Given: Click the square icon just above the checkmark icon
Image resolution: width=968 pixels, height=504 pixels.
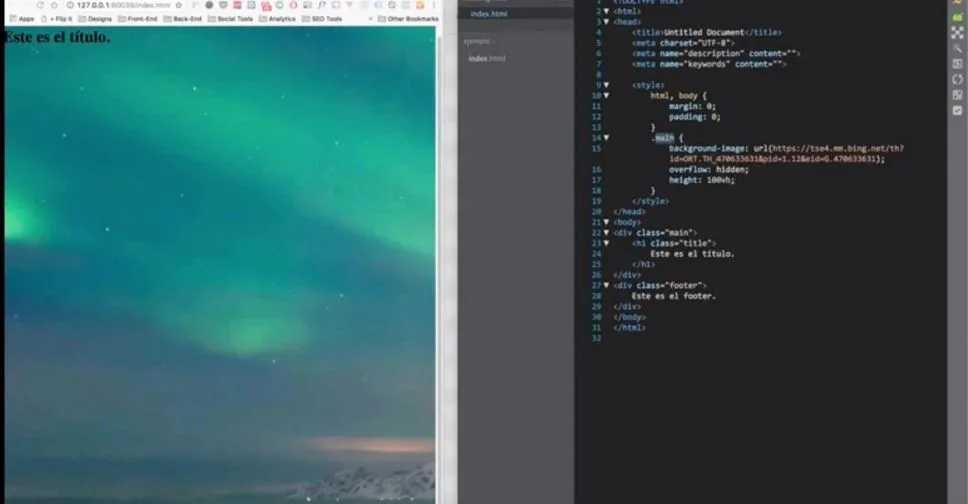Looking at the screenshot, I should 958,94.
